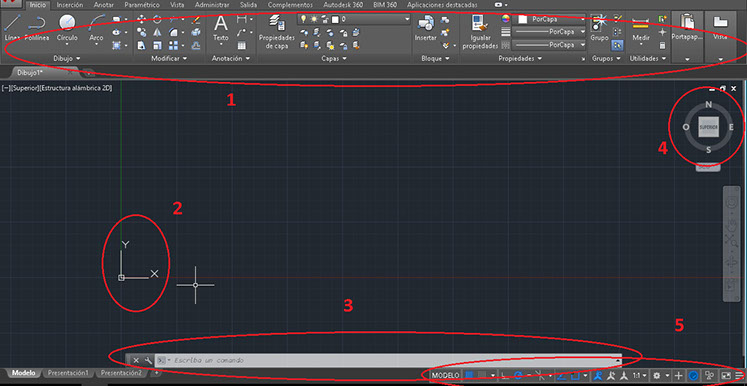Expand the Bloque panel

point(436,58)
